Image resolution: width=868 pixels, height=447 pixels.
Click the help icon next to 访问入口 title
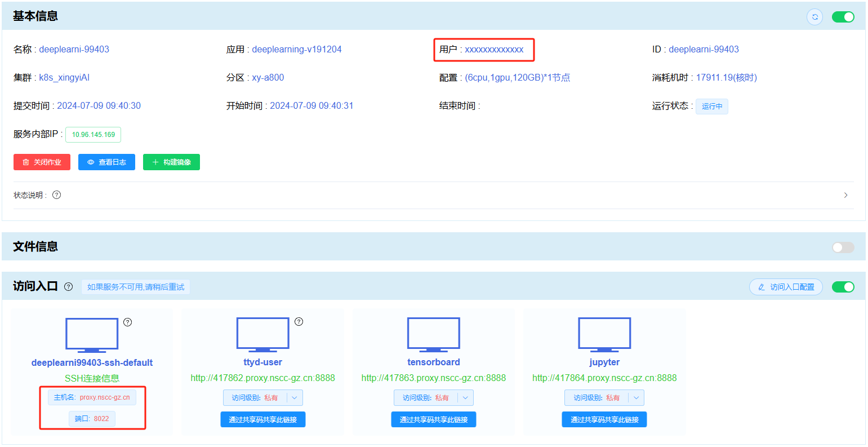(68, 286)
